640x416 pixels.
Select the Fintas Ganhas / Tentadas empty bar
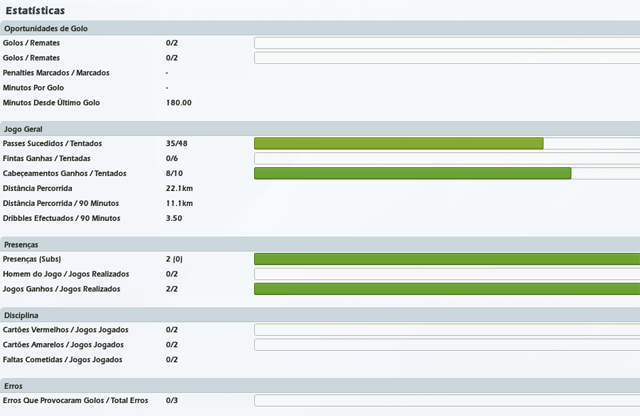[446, 159]
